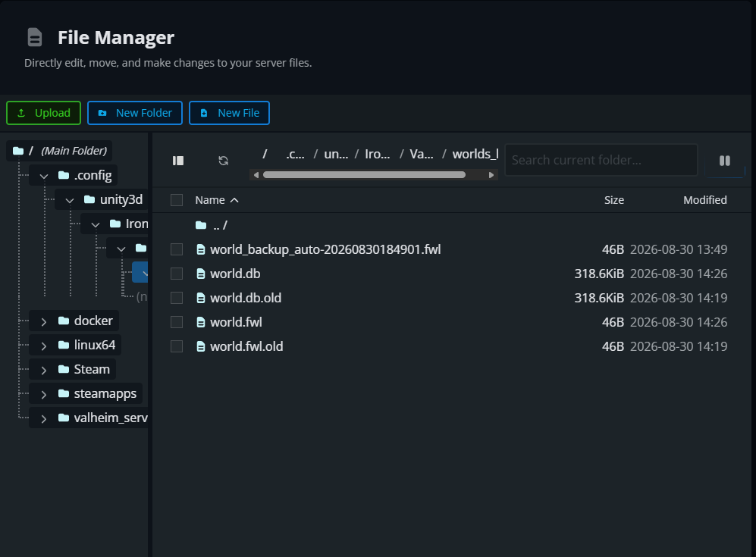Image resolution: width=756 pixels, height=557 pixels.
Task: Click the unity3d folder icon in tree
Action: pyautogui.click(x=89, y=199)
